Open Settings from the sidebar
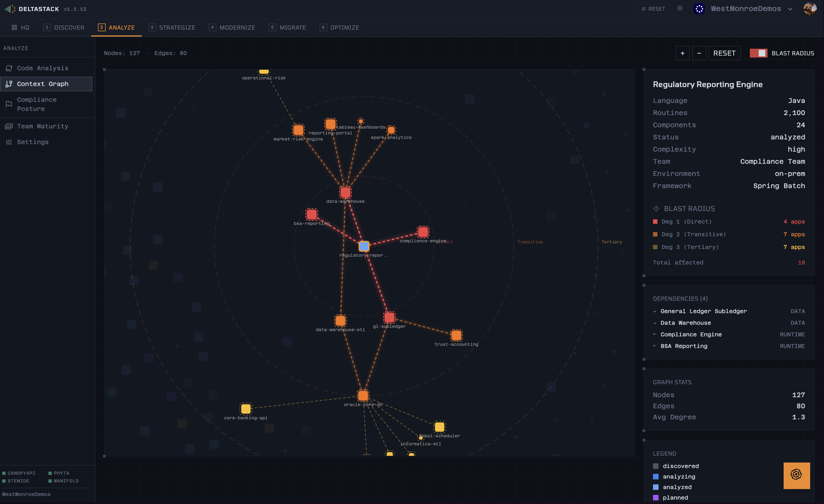 tap(32, 142)
